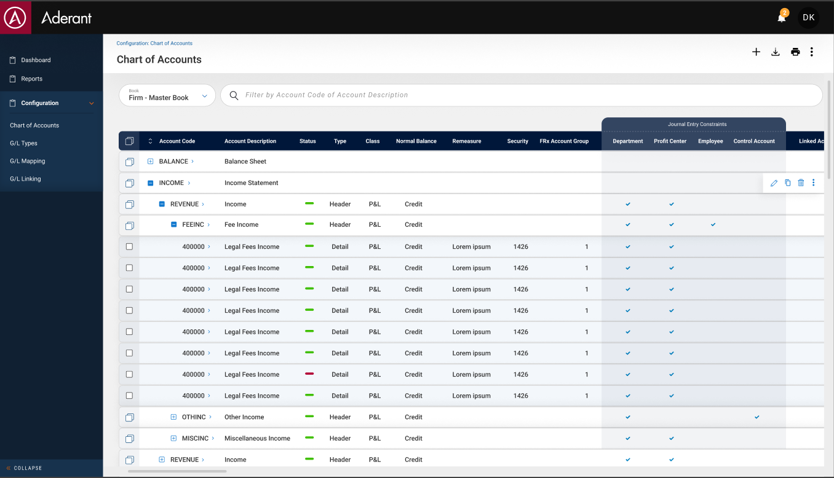Toggle the select-all checkbox in table header
This screenshot has width=834, height=478.
129,141
